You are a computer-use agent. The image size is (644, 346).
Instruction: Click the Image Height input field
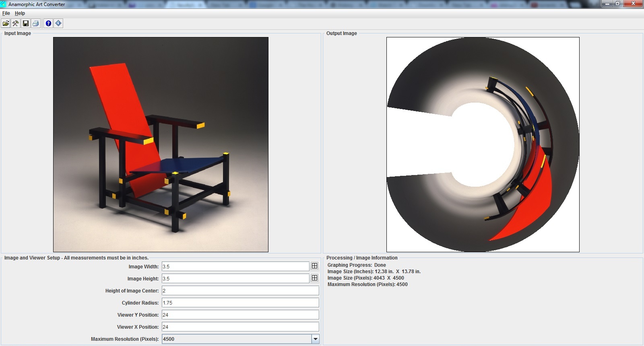[x=235, y=278]
